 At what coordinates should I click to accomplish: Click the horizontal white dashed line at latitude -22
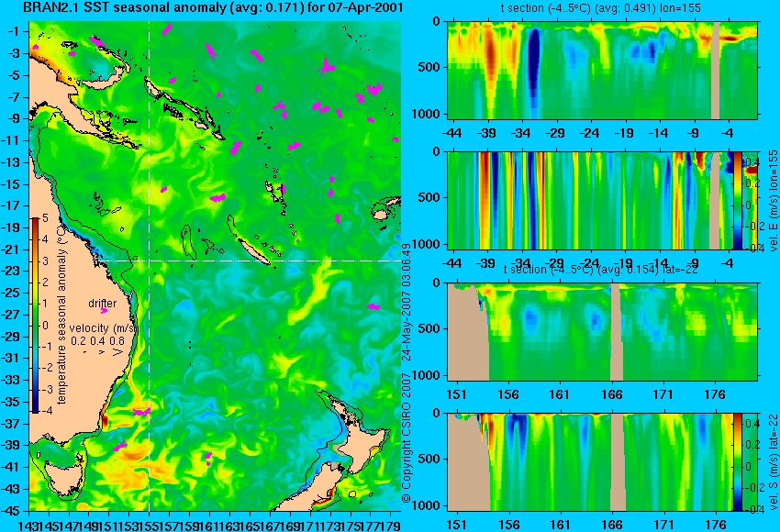251,260
